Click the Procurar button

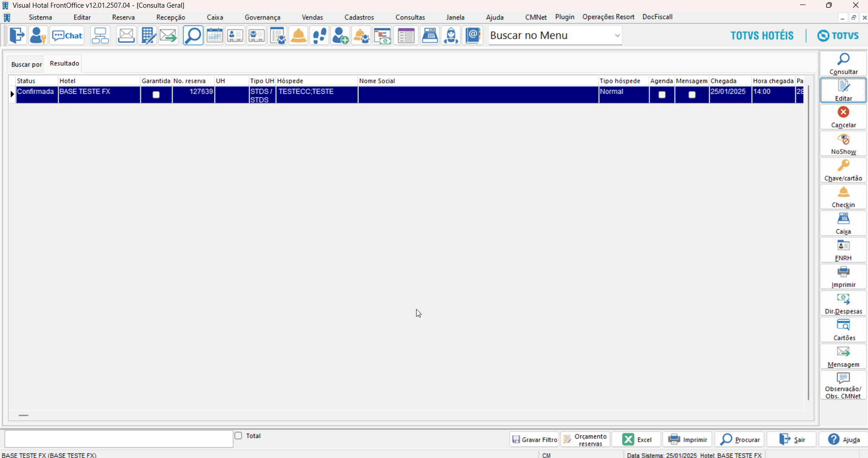pos(740,439)
